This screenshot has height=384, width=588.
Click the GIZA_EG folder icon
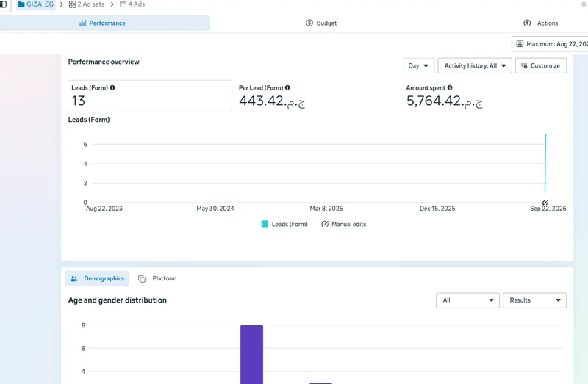click(21, 4)
